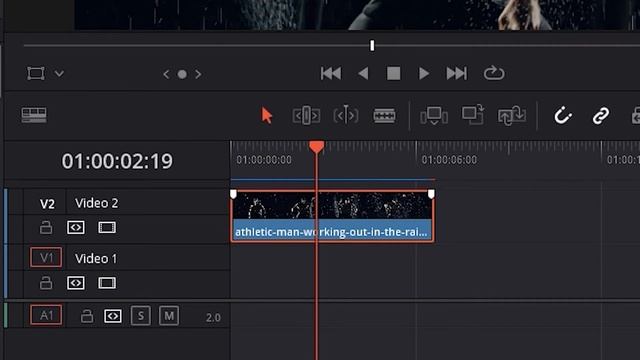Screen dimensions: 640x360
Task: Toggle loop playback
Action: [494, 73]
